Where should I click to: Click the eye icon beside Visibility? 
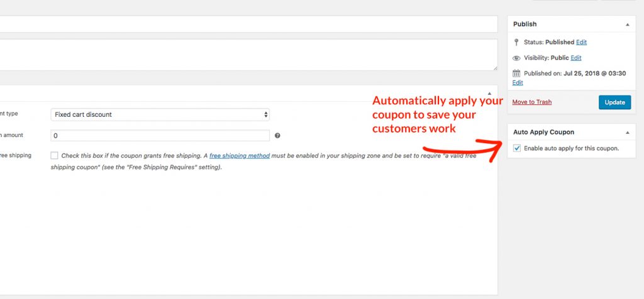pyautogui.click(x=516, y=58)
